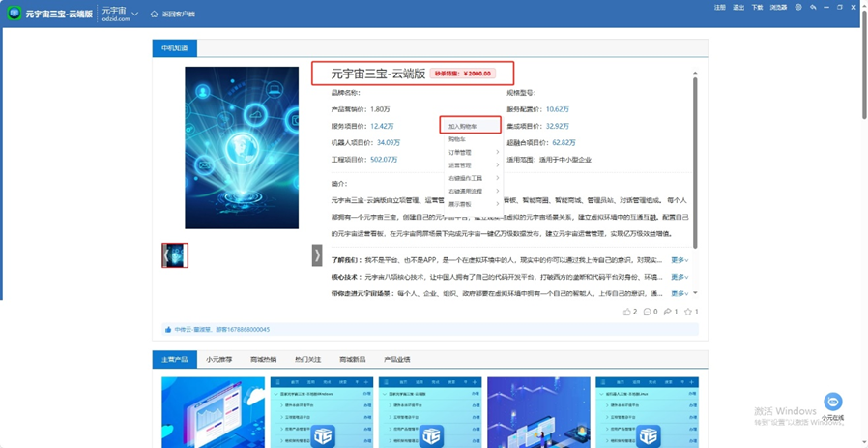Click the home icon beside 返回客户端
Screen dimensions: 868x448
click(x=154, y=14)
